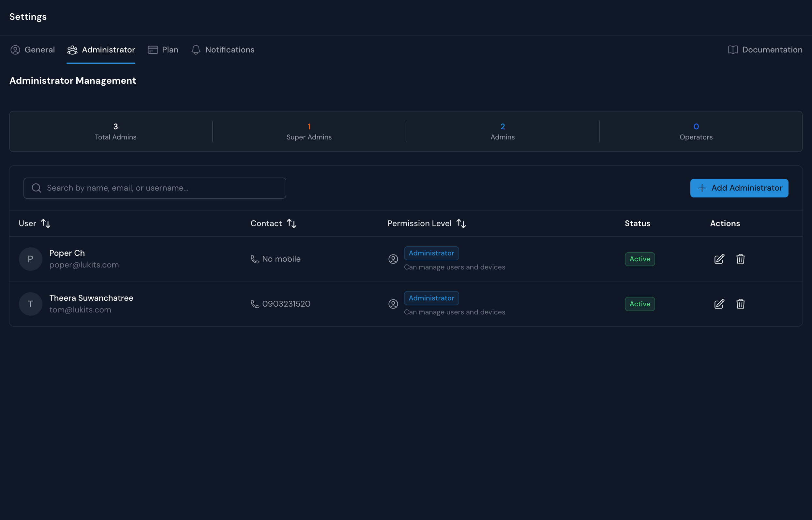Click the phone icon next to 0903231520
The width and height of the screenshot is (812, 520).
[254, 304]
